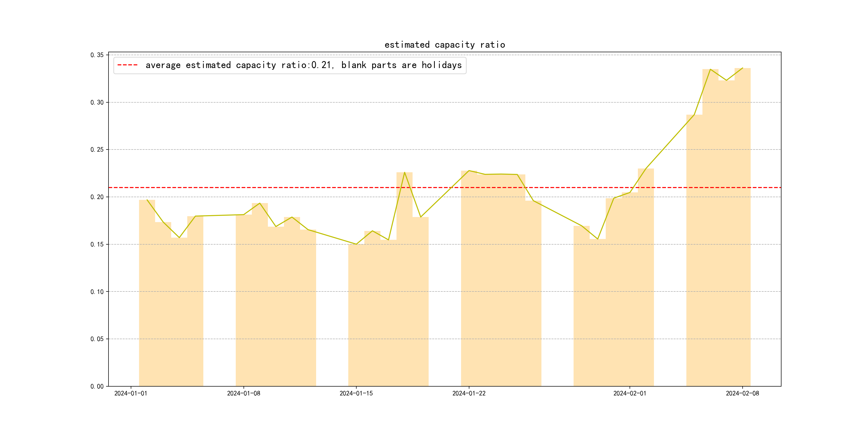Click the 2024-01-15 x-axis label
This screenshot has width=868, height=434.
356,393
